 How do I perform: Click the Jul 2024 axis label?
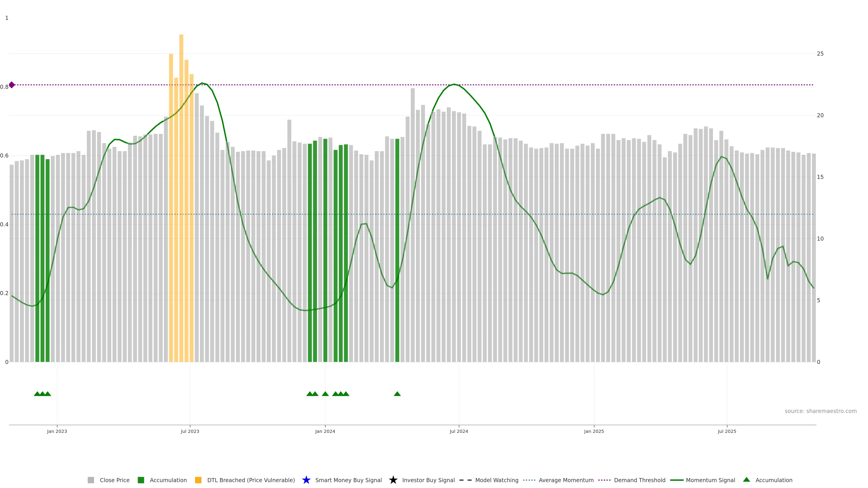coord(459,431)
